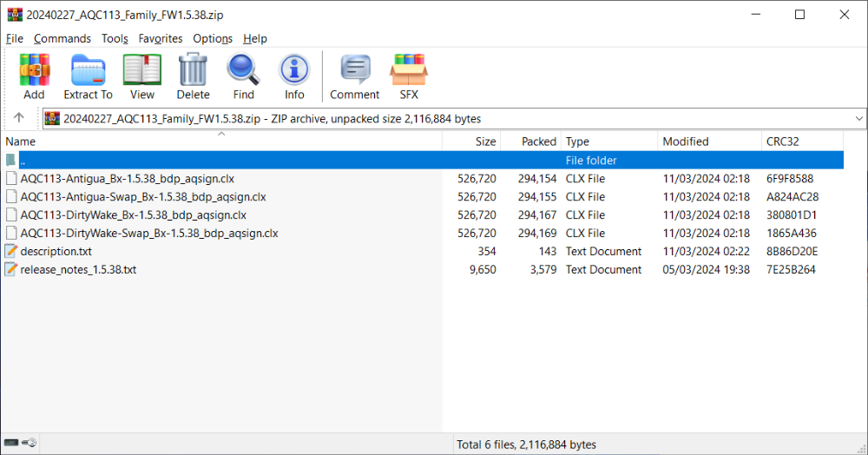The width and height of the screenshot is (868, 455).
Task: Show archive Info icon
Action: tap(294, 69)
